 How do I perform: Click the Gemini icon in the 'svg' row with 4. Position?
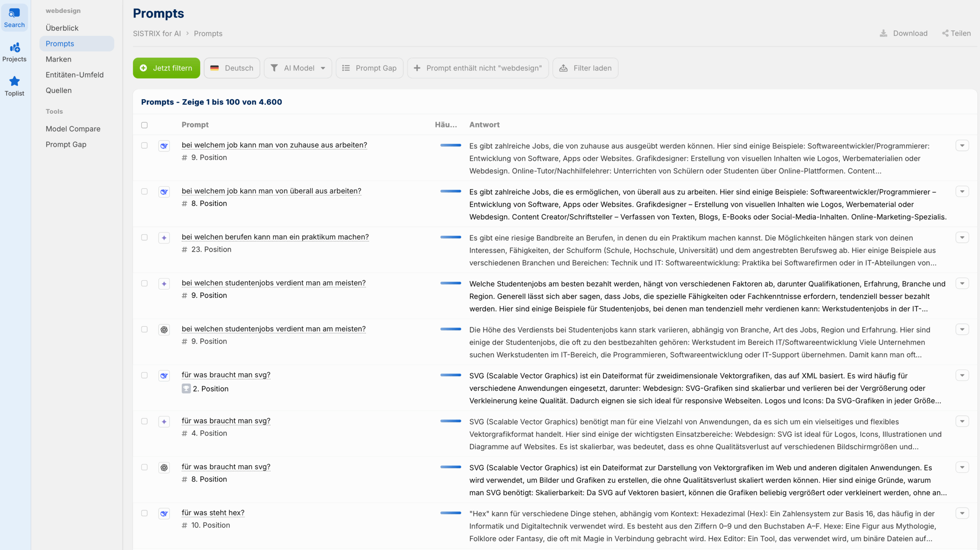(x=164, y=421)
